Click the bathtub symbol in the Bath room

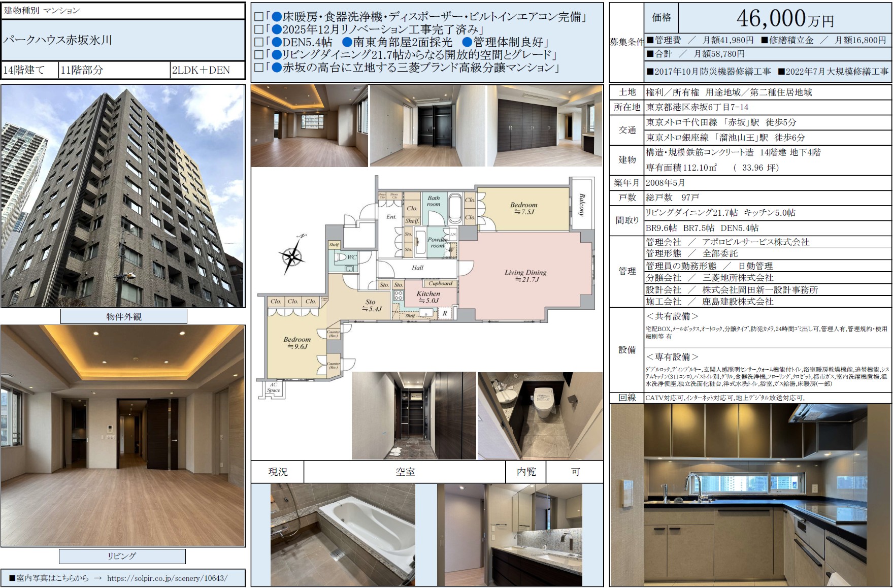point(455,208)
